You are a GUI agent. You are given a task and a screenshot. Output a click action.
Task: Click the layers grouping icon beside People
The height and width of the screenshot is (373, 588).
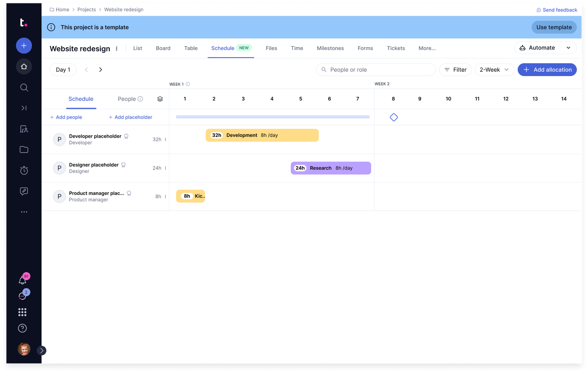[x=160, y=99]
